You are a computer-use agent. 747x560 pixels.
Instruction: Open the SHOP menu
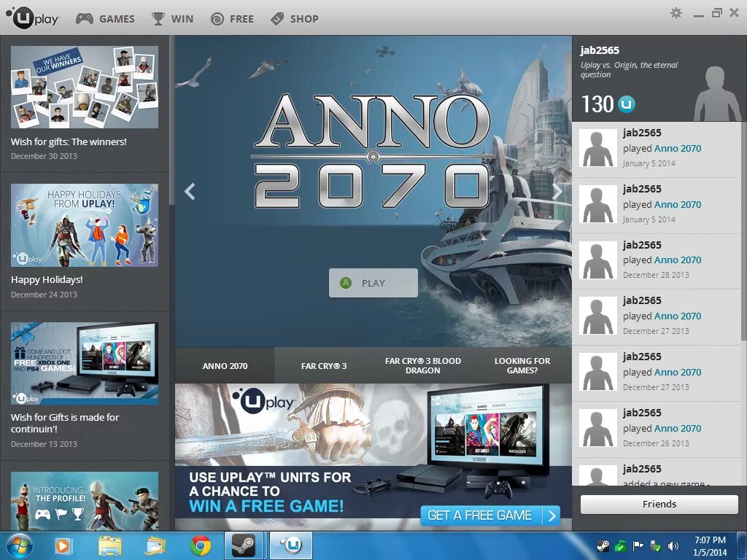point(304,19)
